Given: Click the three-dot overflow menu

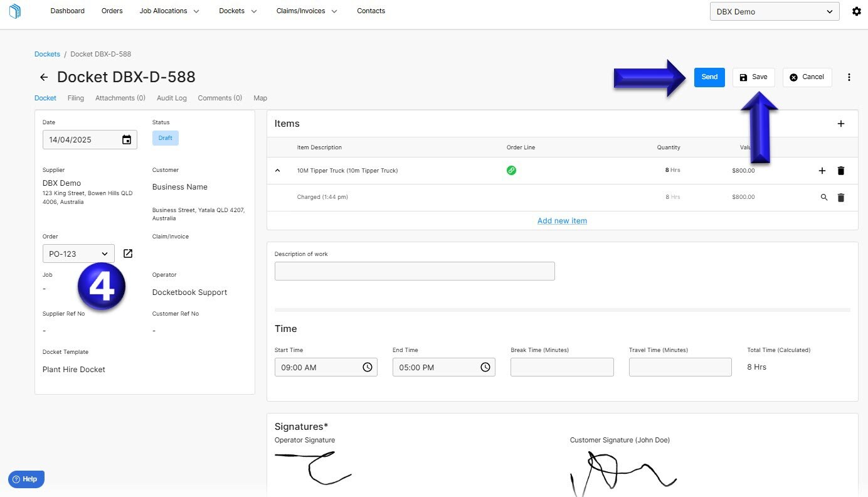Looking at the screenshot, I should tap(849, 77).
